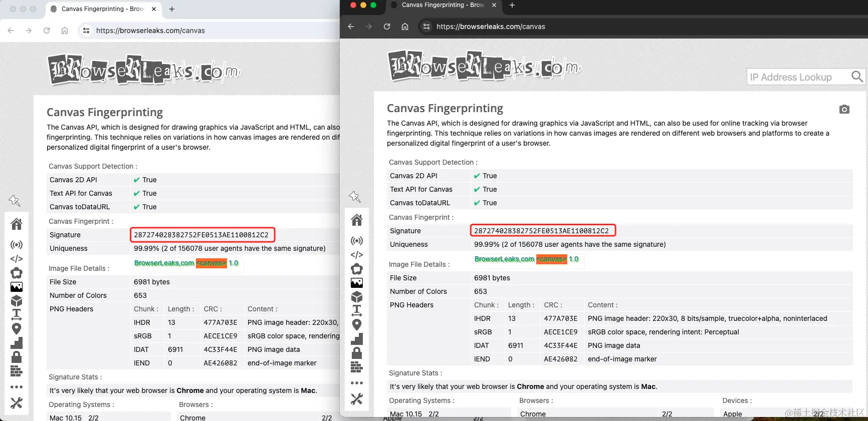Click the pushpin icon in the right window sidebar
Viewport: 868px width, 421px height.
[355, 197]
